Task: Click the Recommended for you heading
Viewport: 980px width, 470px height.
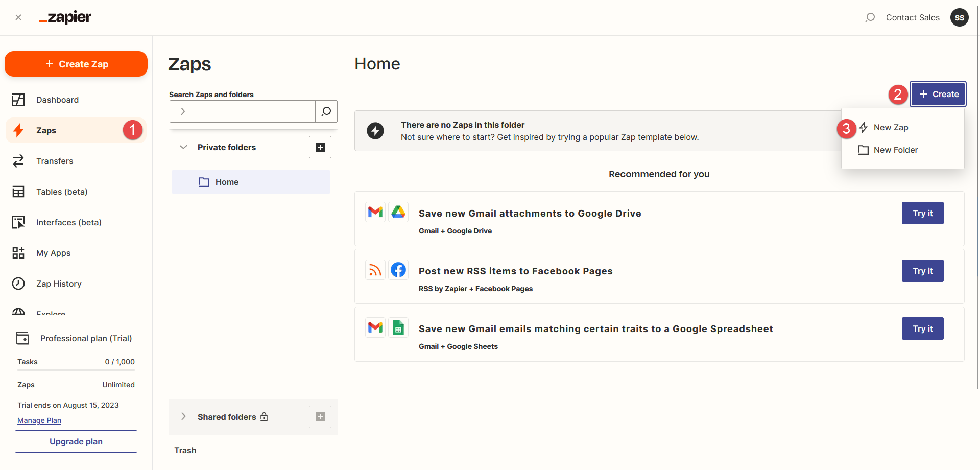Action: (659, 174)
